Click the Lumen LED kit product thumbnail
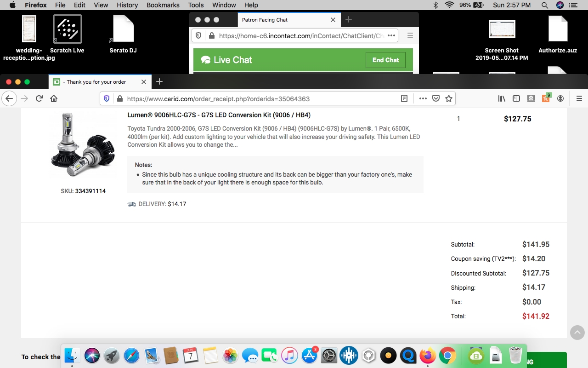This screenshot has width=588, height=368. 83,144
